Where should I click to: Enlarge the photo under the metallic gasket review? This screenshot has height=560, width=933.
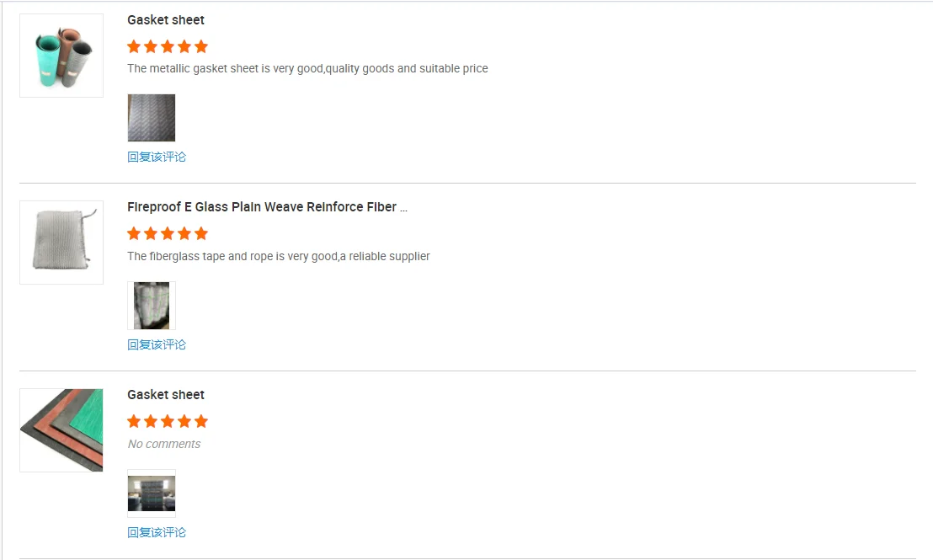click(152, 118)
